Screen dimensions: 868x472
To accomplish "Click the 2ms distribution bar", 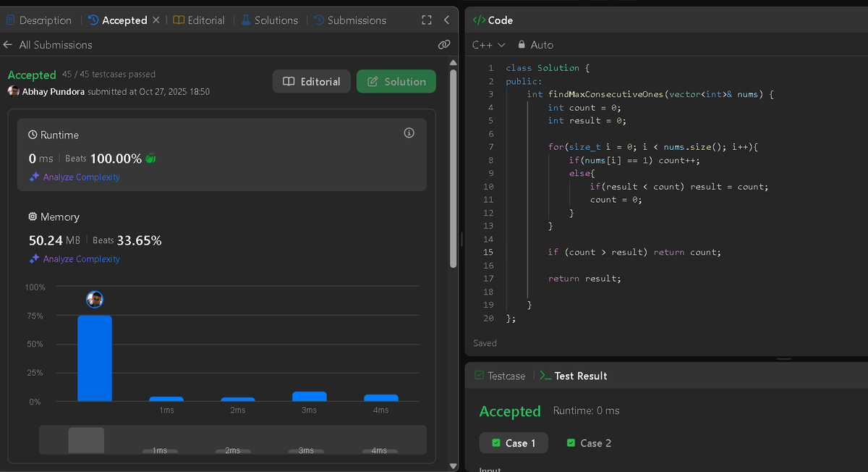I will 238,399.
